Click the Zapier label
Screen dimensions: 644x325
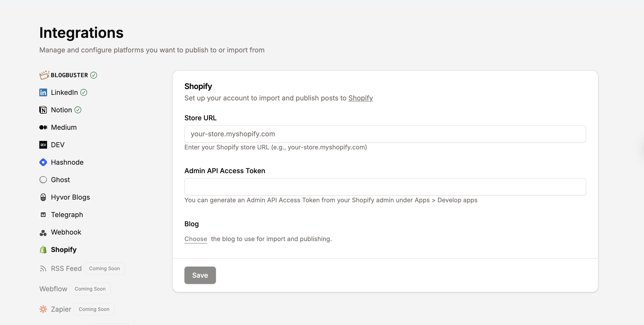point(61,309)
